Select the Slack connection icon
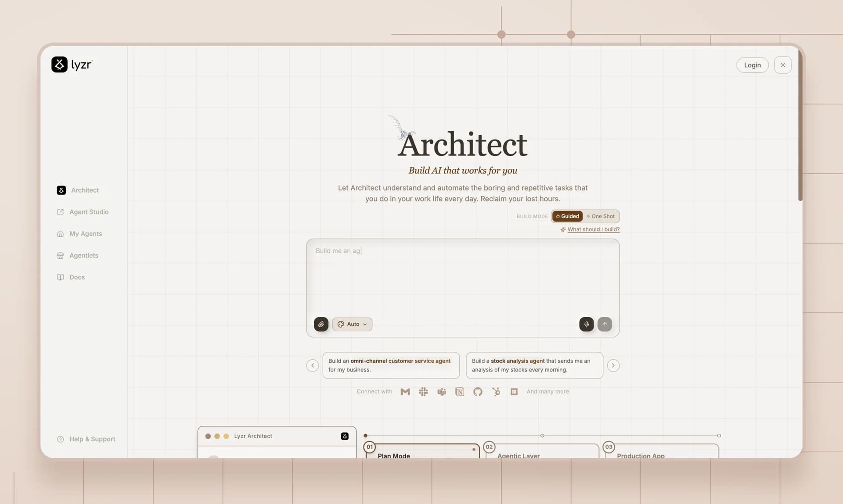The height and width of the screenshot is (504, 843). click(x=423, y=392)
